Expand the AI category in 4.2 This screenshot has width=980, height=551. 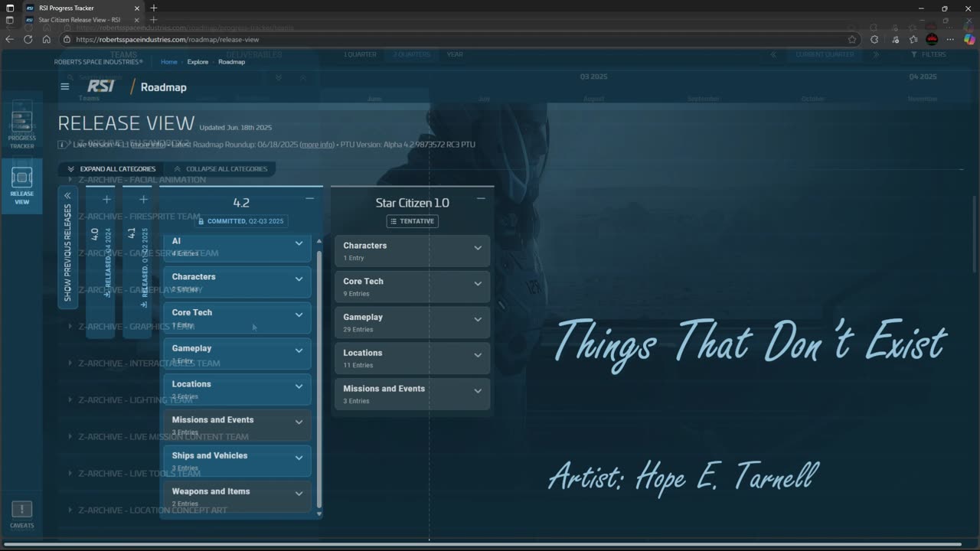click(x=237, y=246)
